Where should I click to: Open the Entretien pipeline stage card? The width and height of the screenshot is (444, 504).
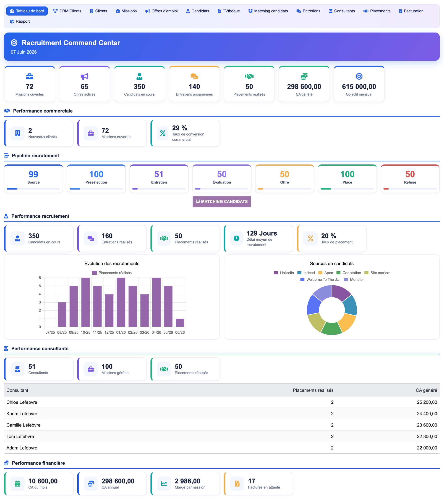point(159,179)
